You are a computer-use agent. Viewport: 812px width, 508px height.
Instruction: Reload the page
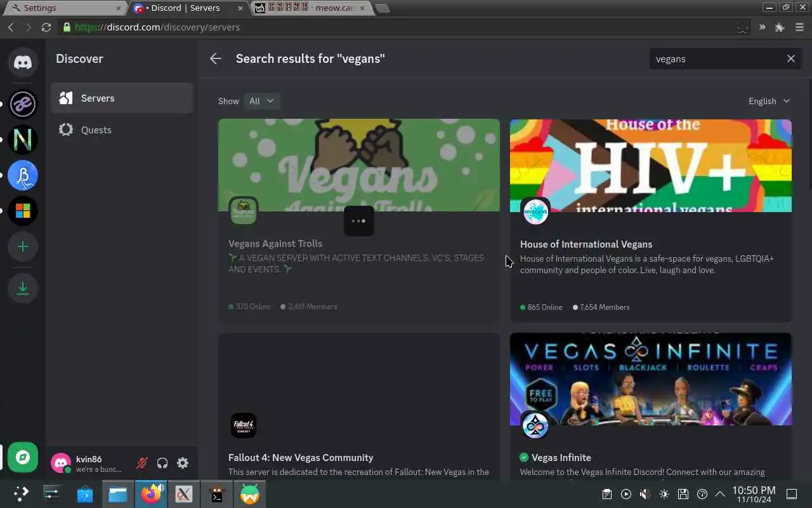pos(46,27)
